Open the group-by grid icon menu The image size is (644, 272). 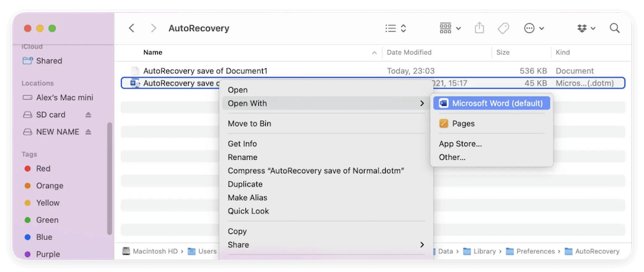pos(450,28)
